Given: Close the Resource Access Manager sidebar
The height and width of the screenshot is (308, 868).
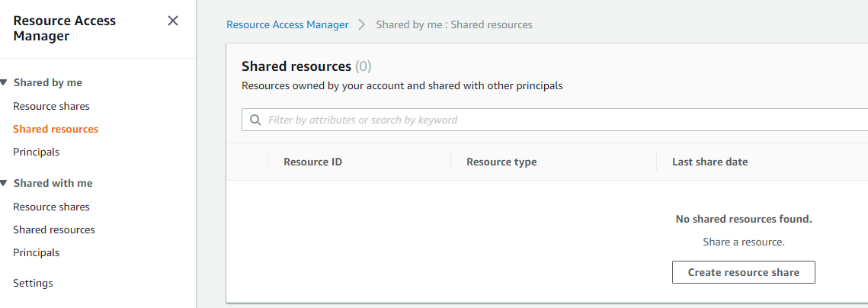Looking at the screenshot, I should [x=173, y=21].
